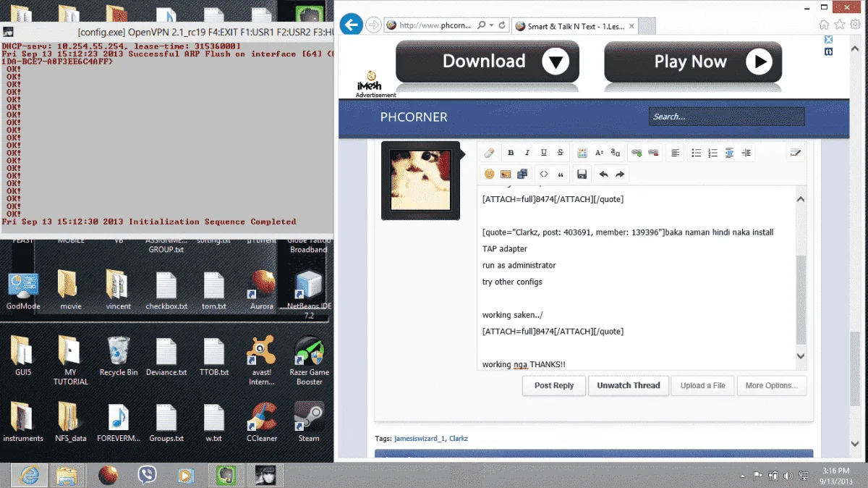Open Viber from the taskbar
This screenshot has width=868, height=488.
[x=147, y=475]
